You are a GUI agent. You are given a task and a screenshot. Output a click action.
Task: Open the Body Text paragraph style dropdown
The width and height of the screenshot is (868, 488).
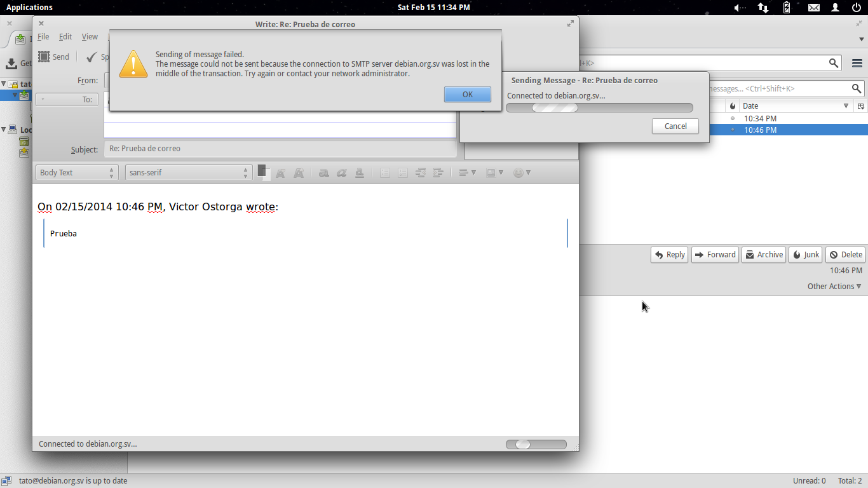tap(77, 173)
